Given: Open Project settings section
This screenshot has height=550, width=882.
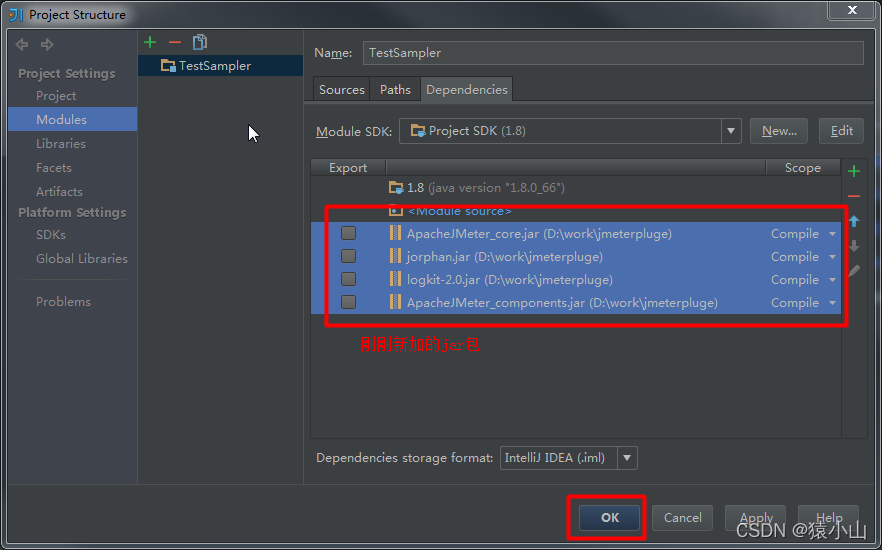Looking at the screenshot, I should click(x=56, y=96).
